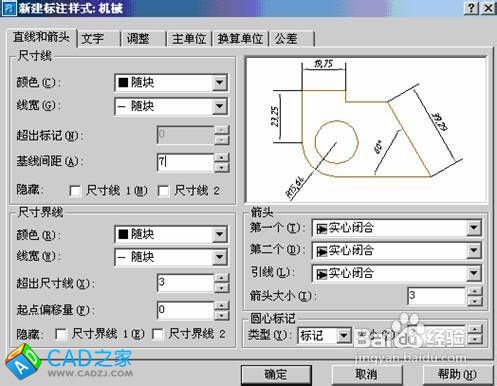Expand the 引线 arrowhead dropdown
The image size is (497, 386).
(x=474, y=274)
